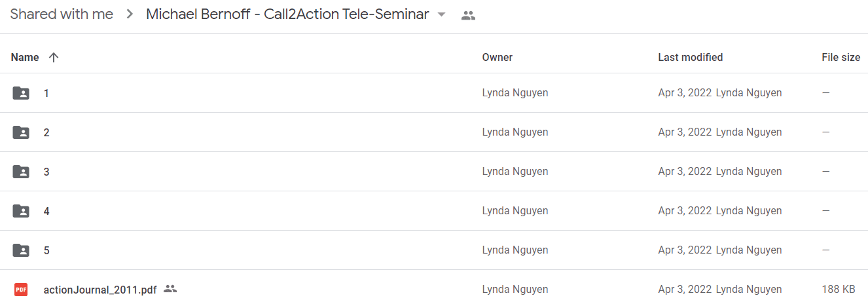Click the shared folder icon for folder 3
This screenshot has width=868, height=306.
tap(21, 172)
